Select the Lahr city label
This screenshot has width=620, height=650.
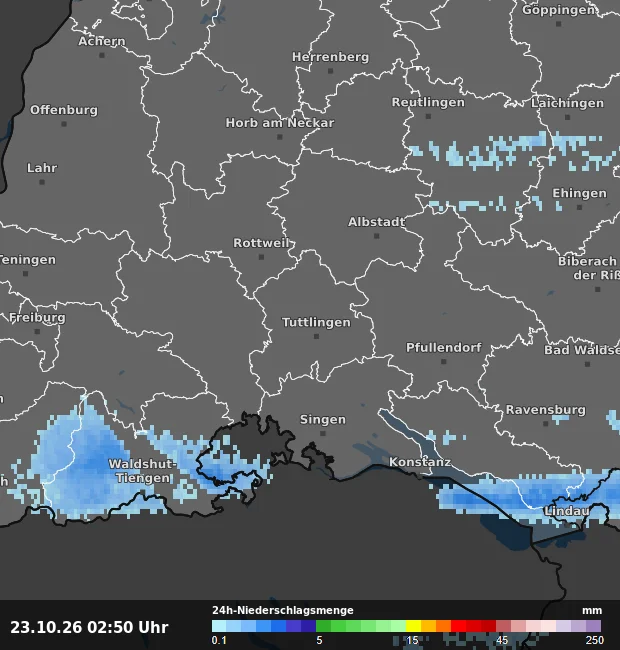[x=42, y=168]
